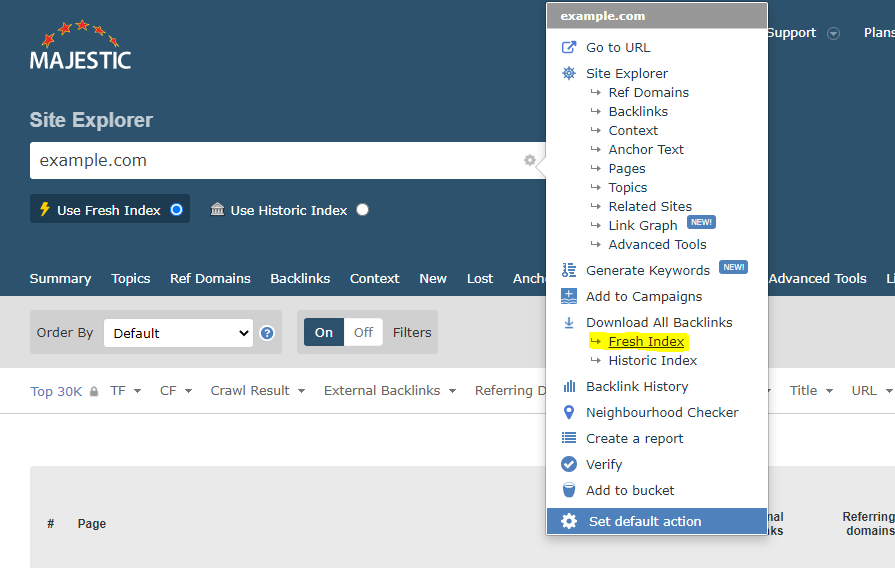The height and width of the screenshot is (568, 895).
Task: Open the Backlinks tab
Action: point(300,279)
